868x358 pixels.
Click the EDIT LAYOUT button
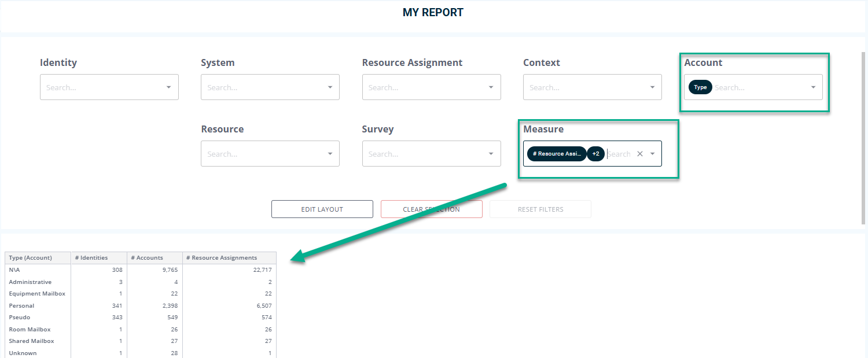322,209
